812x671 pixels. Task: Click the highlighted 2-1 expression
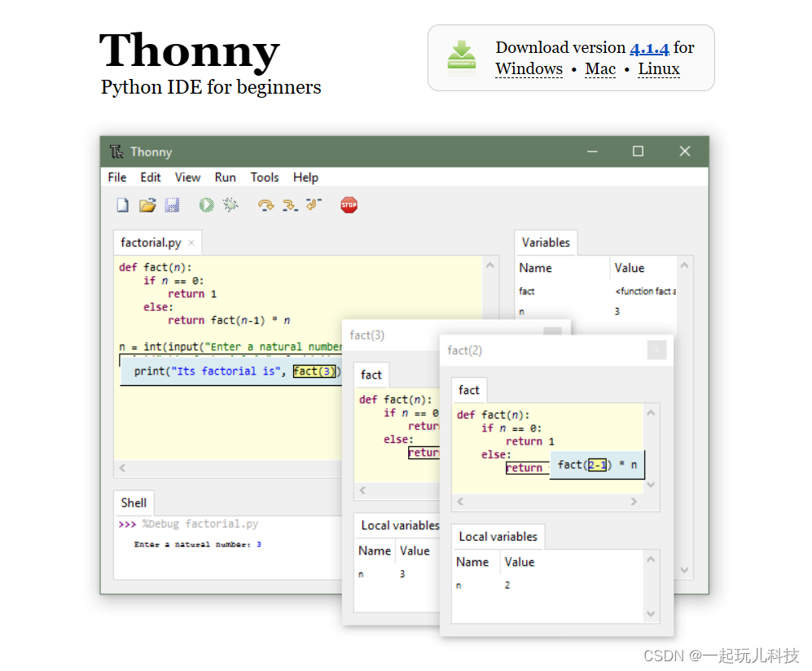(x=597, y=465)
